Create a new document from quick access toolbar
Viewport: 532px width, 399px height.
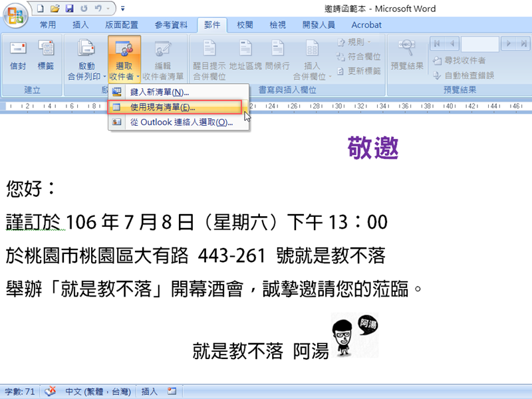click(41, 9)
